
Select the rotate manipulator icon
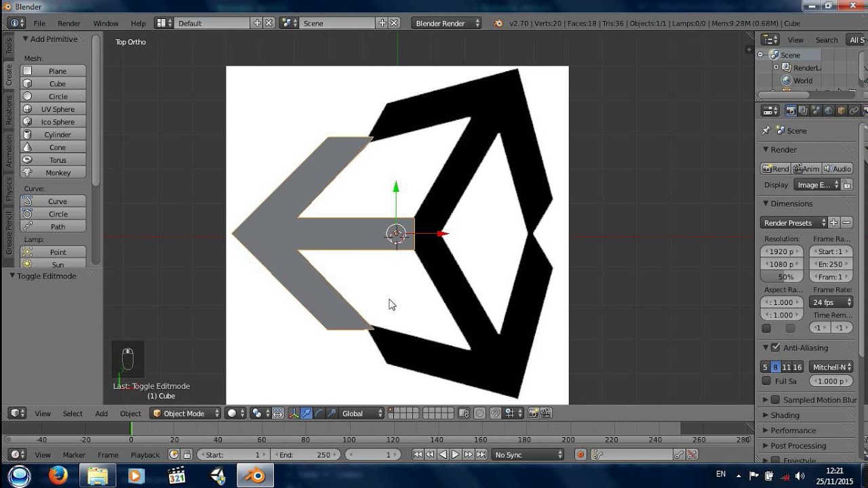[x=319, y=413]
